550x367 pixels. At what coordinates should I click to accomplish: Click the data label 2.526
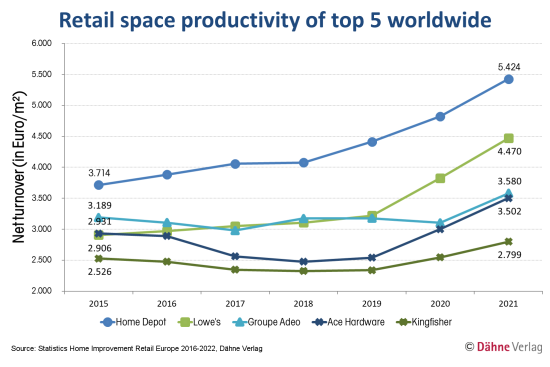[x=100, y=272]
